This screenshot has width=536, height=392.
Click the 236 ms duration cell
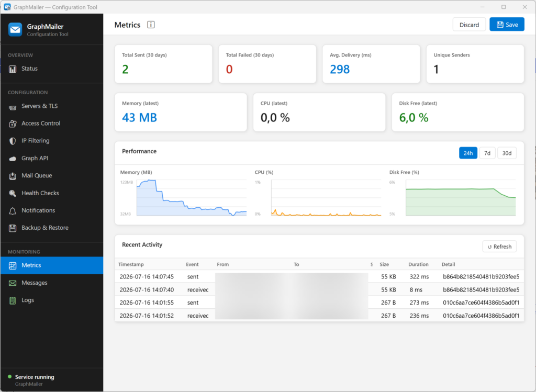pos(419,316)
